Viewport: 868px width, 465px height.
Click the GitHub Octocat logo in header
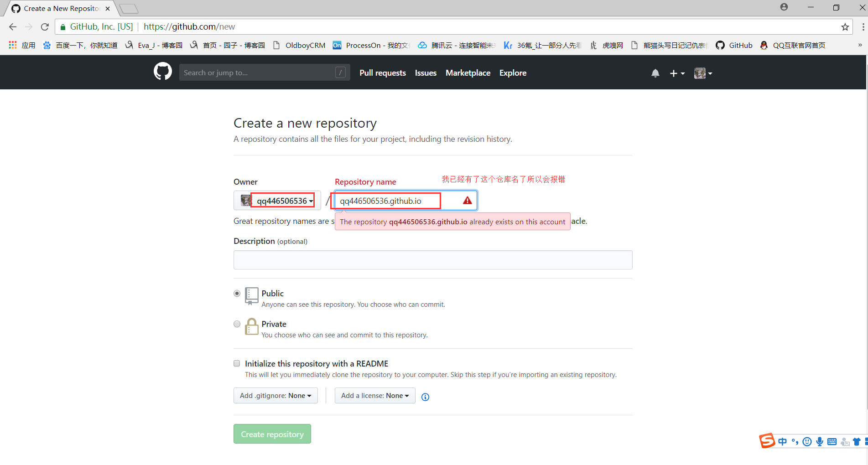tap(163, 72)
